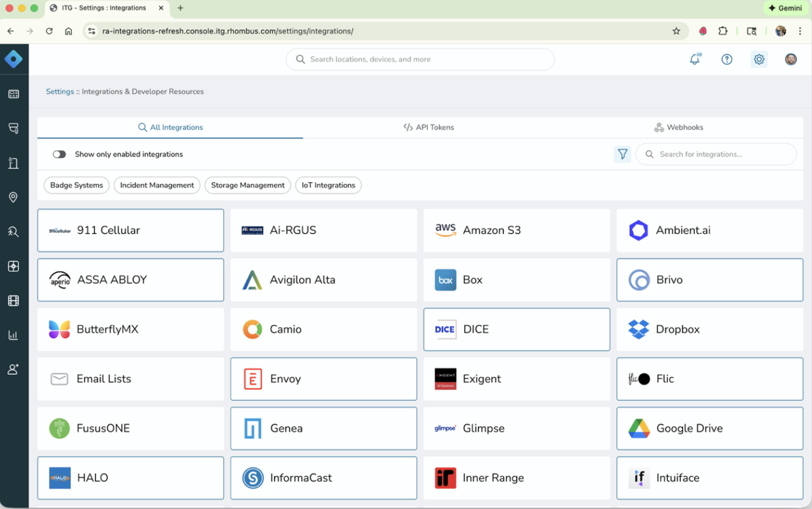The height and width of the screenshot is (509, 812).
Task: Select the locations map pin icon in sidebar
Action: (x=14, y=197)
